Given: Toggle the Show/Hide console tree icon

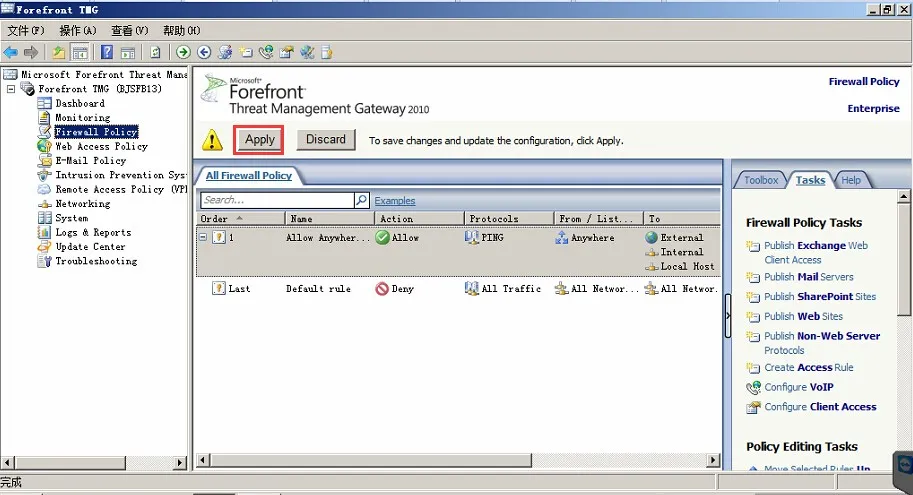Looking at the screenshot, I should pos(80,52).
